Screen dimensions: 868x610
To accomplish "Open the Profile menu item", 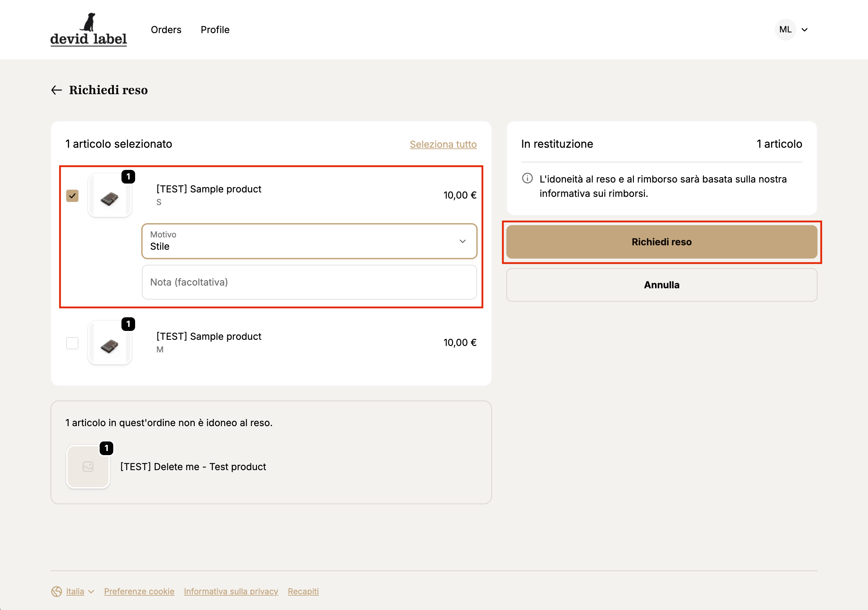I will point(215,30).
